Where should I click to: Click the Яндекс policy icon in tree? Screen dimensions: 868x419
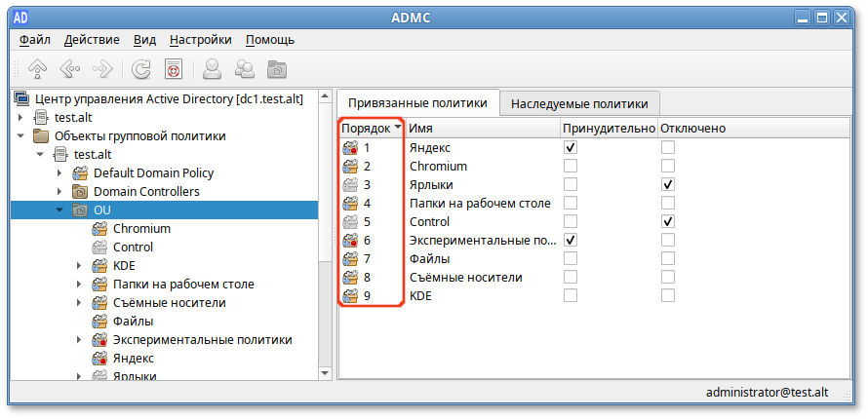pyautogui.click(x=99, y=359)
